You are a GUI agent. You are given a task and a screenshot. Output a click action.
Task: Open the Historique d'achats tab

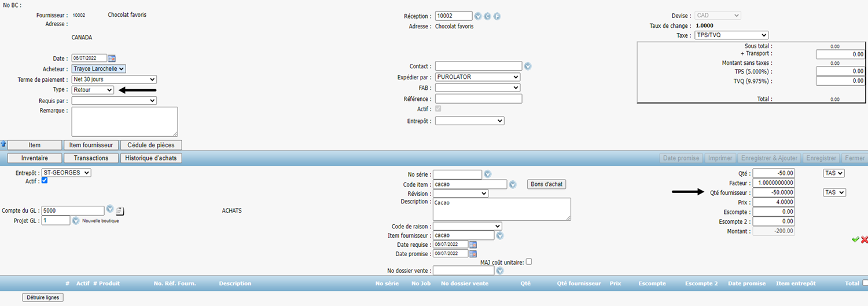pos(151,158)
